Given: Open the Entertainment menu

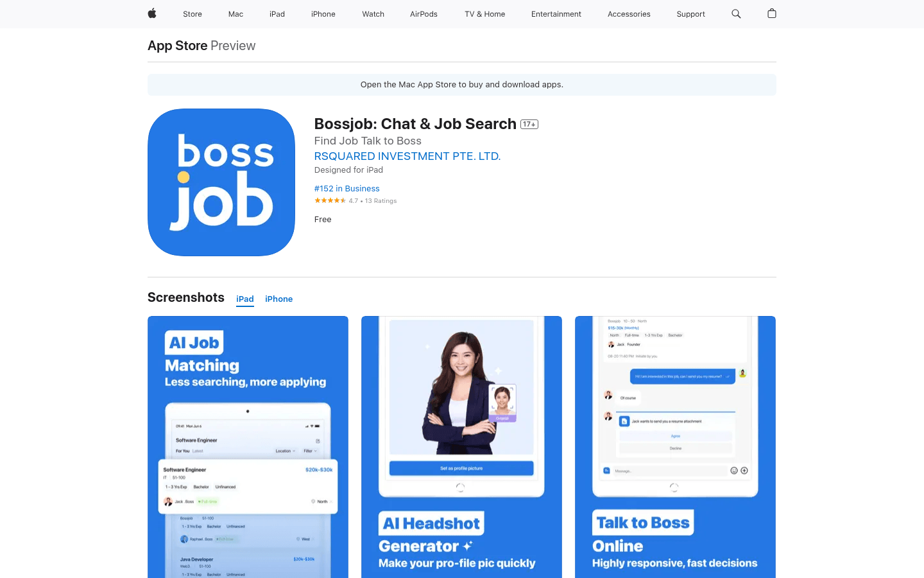Looking at the screenshot, I should click(x=556, y=14).
